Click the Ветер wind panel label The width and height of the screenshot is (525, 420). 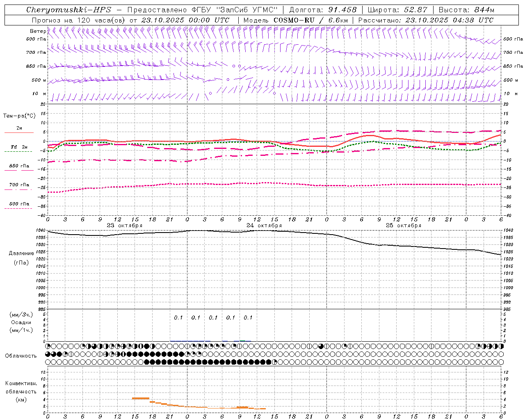pyautogui.click(x=38, y=31)
